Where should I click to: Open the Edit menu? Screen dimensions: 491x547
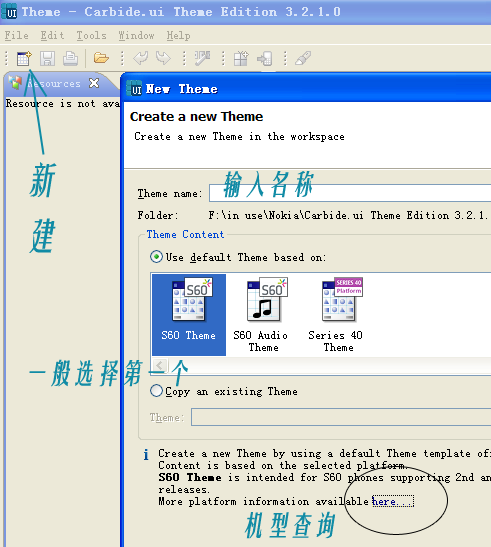[x=52, y=35]
